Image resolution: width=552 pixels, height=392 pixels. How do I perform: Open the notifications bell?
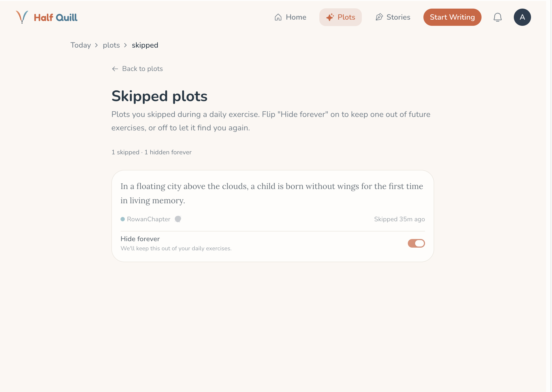[x=497, y=17]
